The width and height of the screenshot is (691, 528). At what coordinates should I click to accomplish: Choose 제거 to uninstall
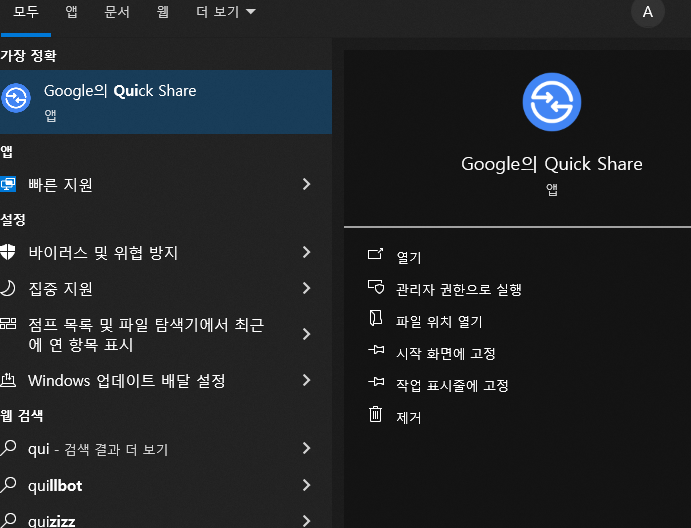(409, 417)
